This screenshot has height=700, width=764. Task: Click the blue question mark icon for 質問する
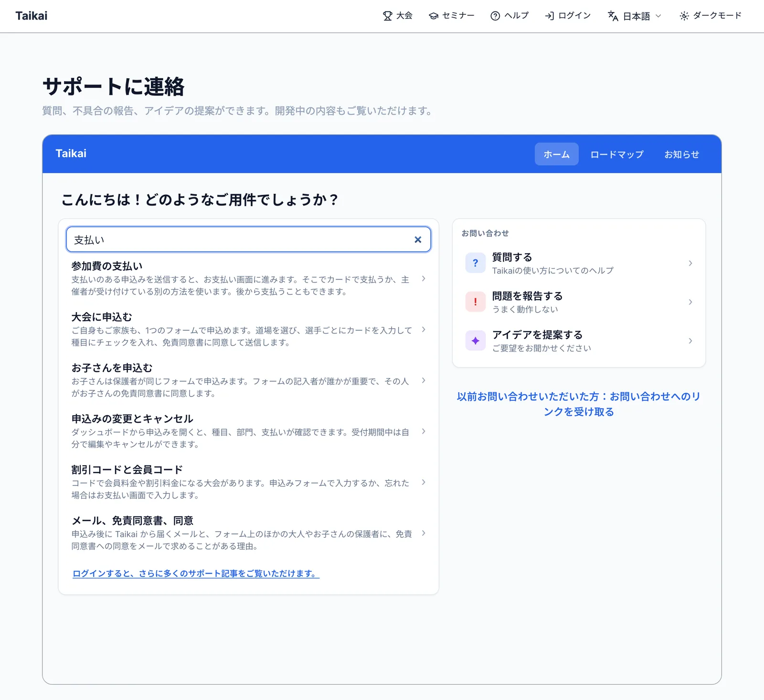point(475,263)
